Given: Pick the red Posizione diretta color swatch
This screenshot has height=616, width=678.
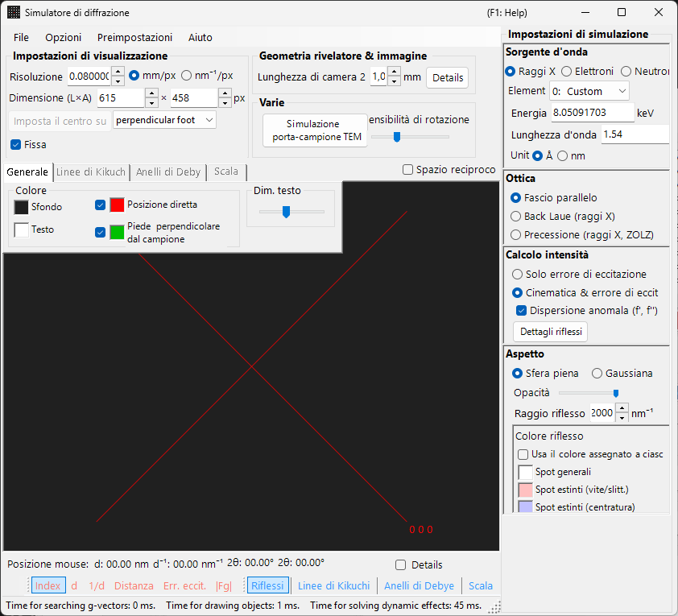Looking at the screenshot, I should coord(117,205).
